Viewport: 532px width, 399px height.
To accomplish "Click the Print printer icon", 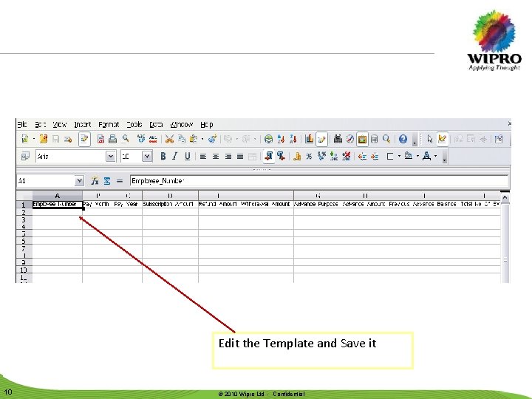I will (x=113, y=139).
